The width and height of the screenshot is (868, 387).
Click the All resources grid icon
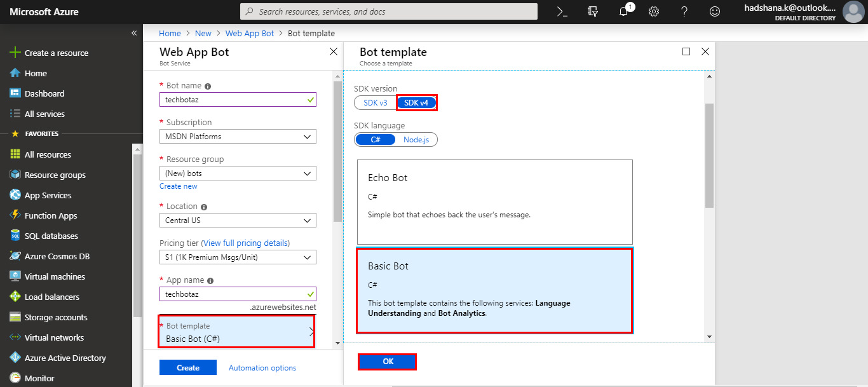15,154
